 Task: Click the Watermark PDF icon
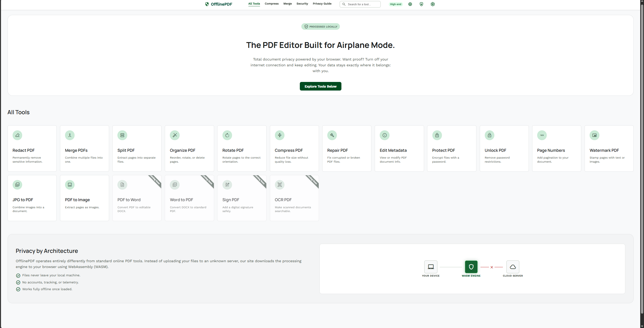click(594, 135)
